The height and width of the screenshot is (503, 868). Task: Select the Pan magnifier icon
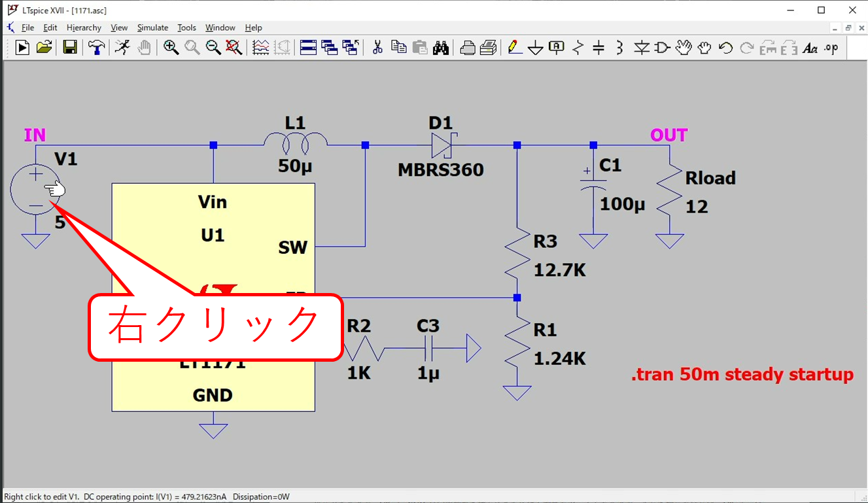(x=192, y=47)
